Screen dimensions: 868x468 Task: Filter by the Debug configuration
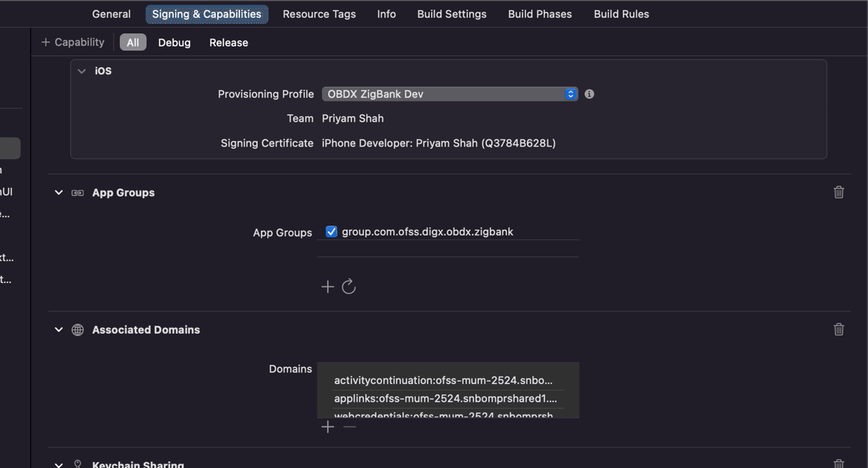[175, 43]
